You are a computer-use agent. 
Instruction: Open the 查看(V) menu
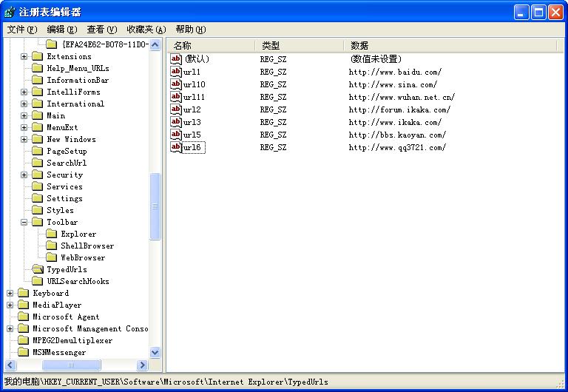(102, 30)
